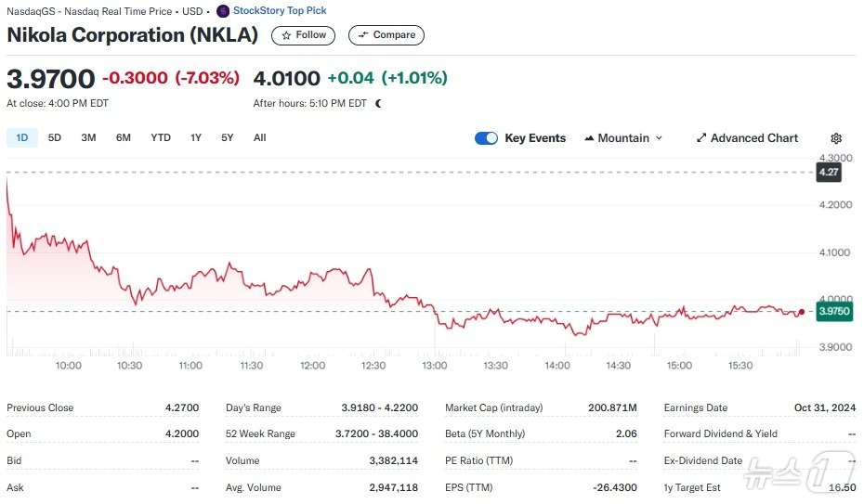Click the red current price dot on chart
The width and height of the screenshot is (864, 504).
[802, 312]
